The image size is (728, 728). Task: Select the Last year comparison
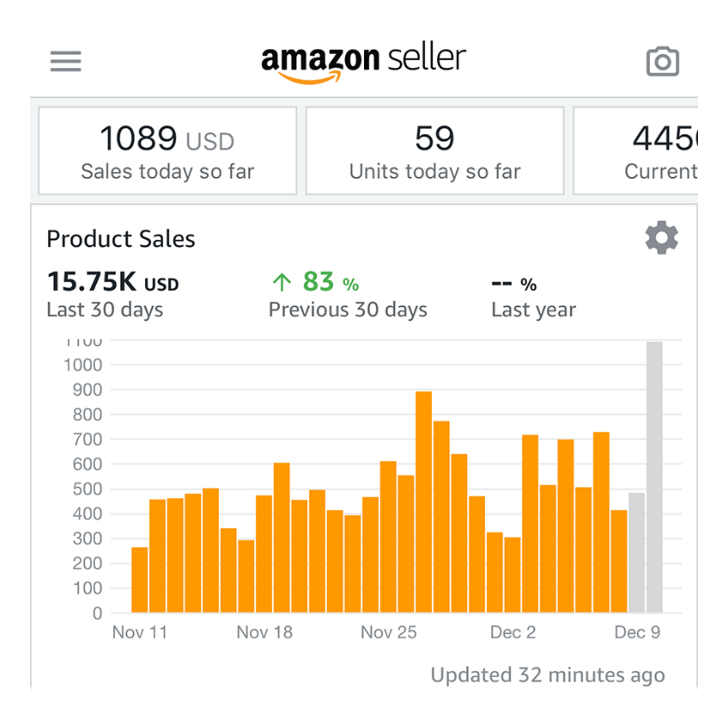coord(533,294)
